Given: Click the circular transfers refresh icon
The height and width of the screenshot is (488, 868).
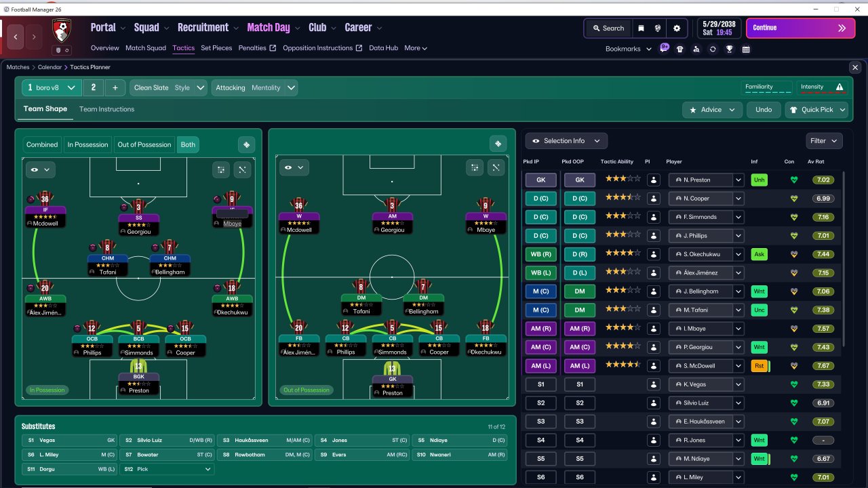Looking at the screenshot, I should [x=713, y=49].
